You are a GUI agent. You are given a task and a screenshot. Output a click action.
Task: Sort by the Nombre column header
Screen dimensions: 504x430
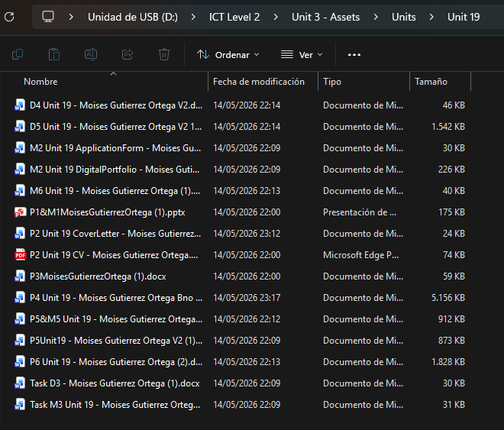click(40, 82)
